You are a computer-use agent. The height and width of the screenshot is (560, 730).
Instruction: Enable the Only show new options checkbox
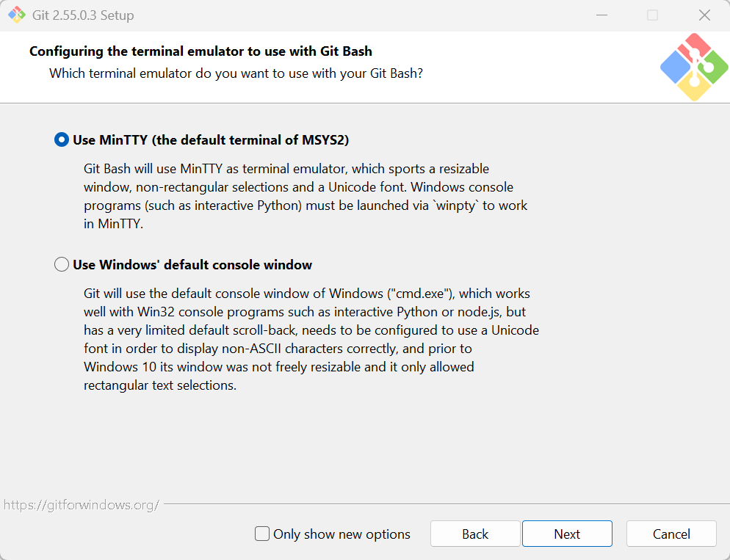tap(262, 534)
